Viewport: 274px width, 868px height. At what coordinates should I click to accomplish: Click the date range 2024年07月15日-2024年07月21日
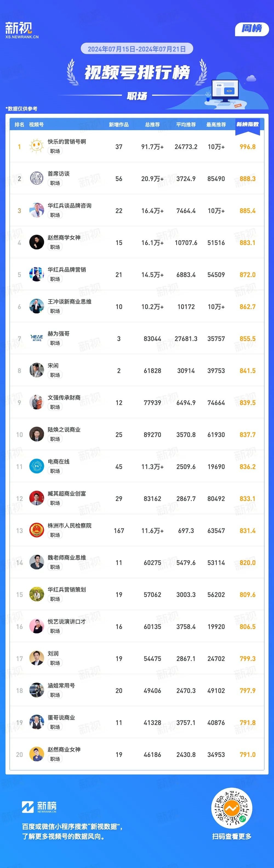[x=137, y=49]
